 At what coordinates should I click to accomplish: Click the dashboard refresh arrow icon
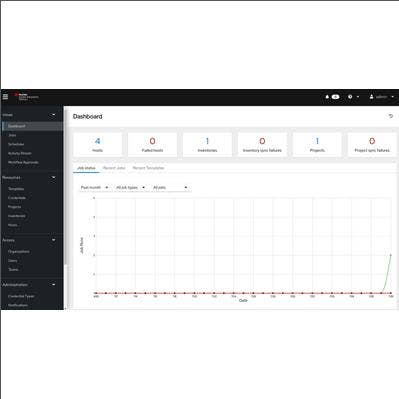391,116
